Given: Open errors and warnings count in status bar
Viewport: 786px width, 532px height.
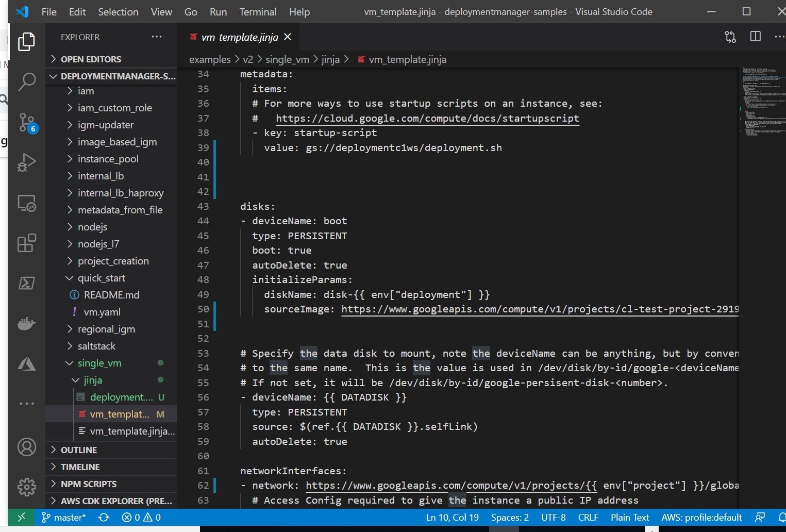Looking at the screenshot, I should (141, 517).
